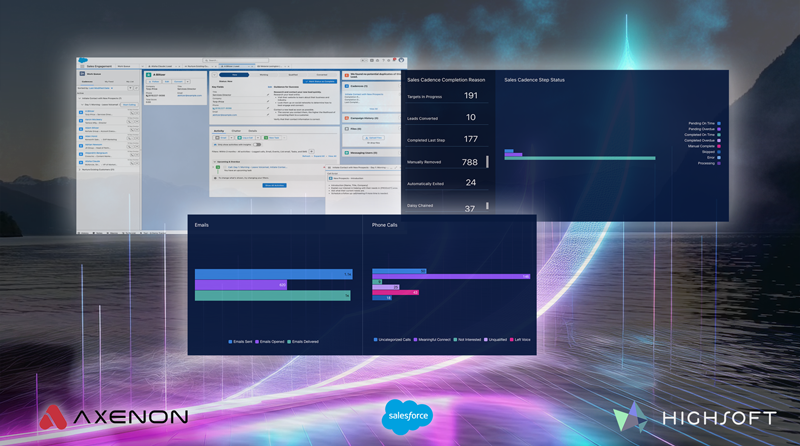The image size is (800, 446).
Task: Click the Leads Converted value 10
Action: pos(471,117)
